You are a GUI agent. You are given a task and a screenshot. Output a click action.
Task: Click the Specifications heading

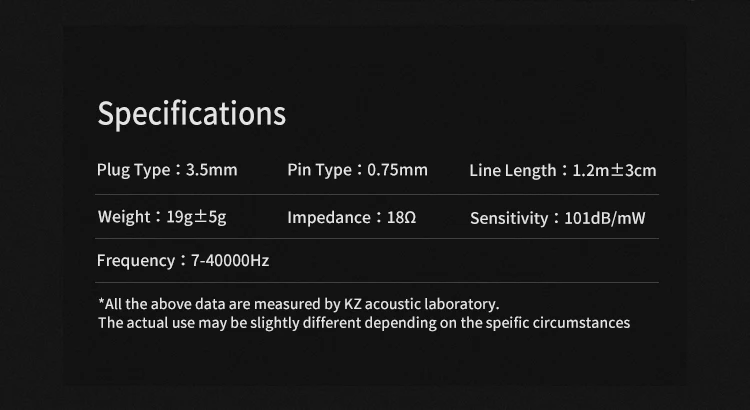[x=191, y=114]
